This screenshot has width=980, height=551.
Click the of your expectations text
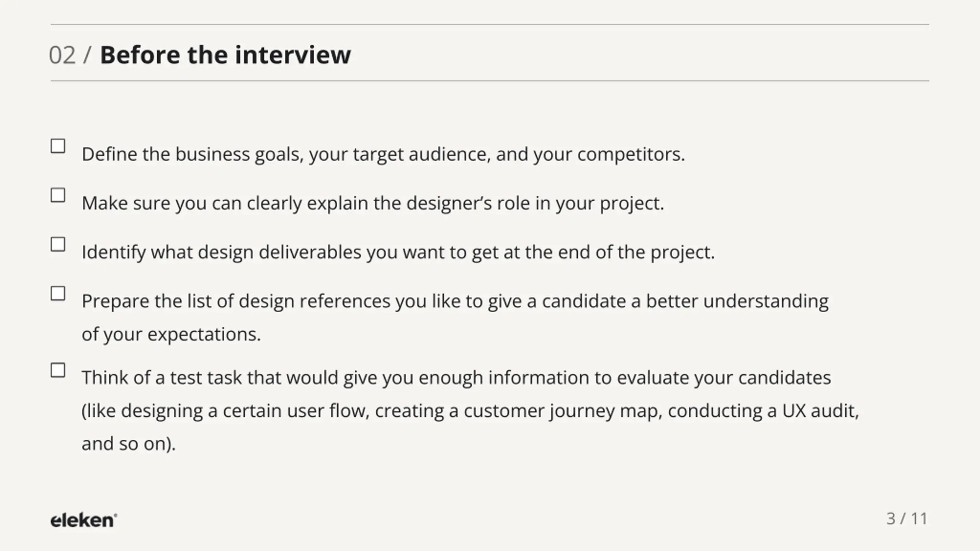click(171, 335)
